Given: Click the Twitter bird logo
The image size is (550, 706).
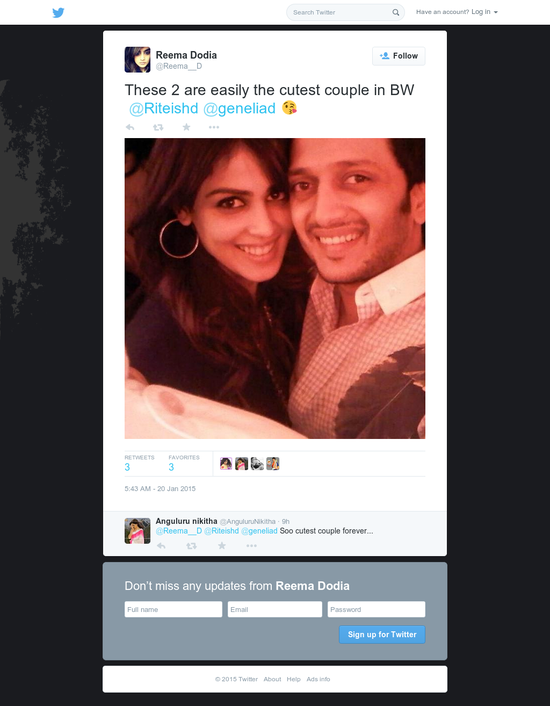Looking at the screenshot, I should coord(58,13).
